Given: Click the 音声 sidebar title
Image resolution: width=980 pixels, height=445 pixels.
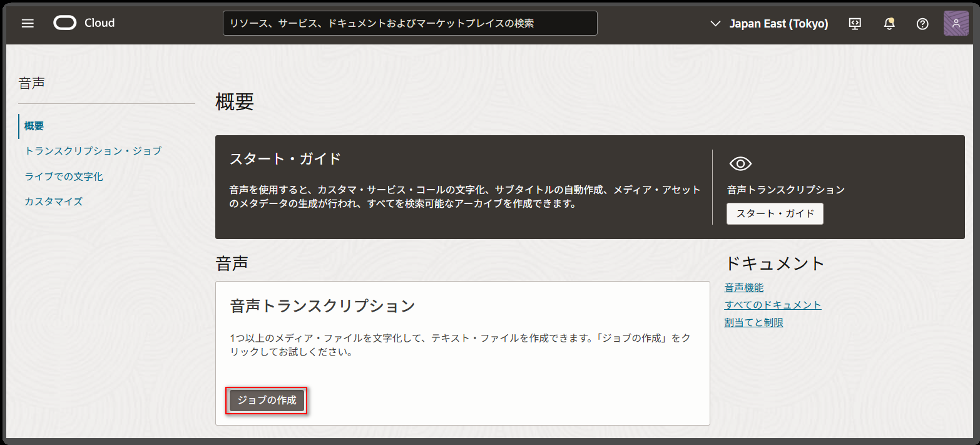Looking at the screenshot, I should tap(31, 83).
